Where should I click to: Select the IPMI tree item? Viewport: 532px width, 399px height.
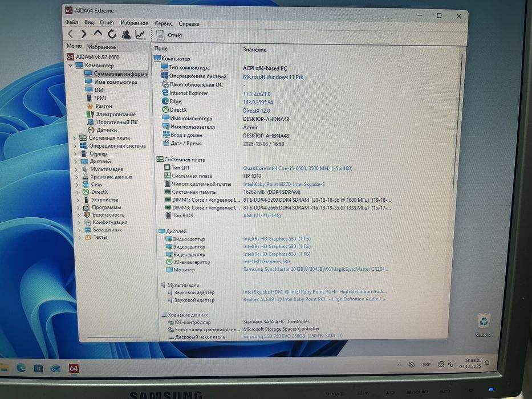tap(100, 98)
